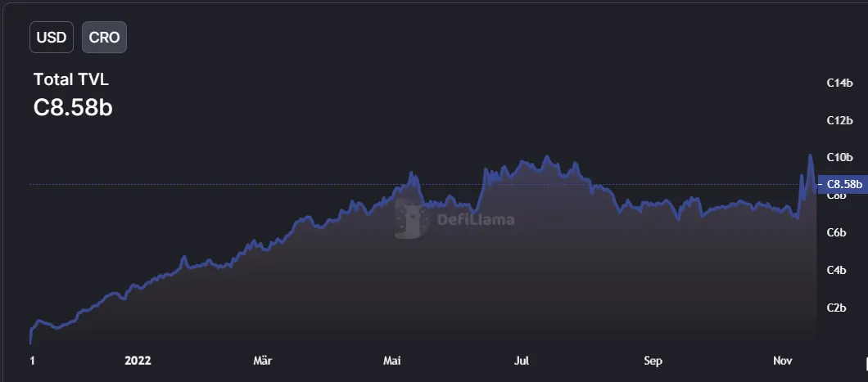The height and width of the screenshot is (382, 868).
Task: Select the CRO denomination button
Action: [x=104, y=37]
